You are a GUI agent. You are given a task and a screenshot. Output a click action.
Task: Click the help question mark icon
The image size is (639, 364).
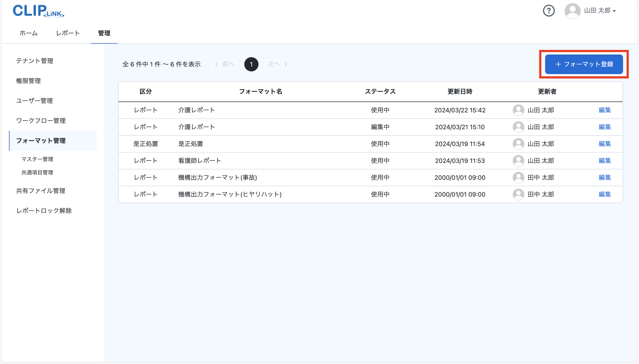point(549,11)
